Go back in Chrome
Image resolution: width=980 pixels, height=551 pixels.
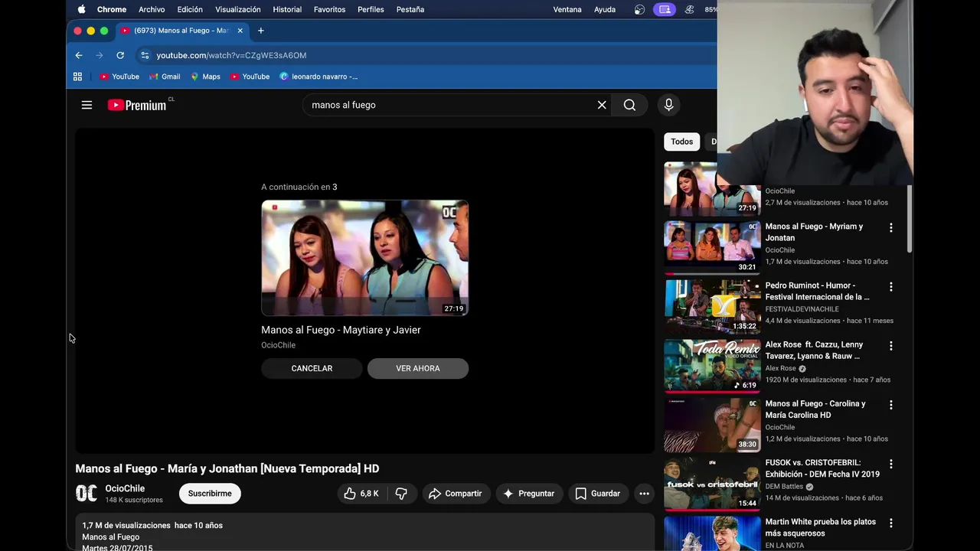click(79, 55)
